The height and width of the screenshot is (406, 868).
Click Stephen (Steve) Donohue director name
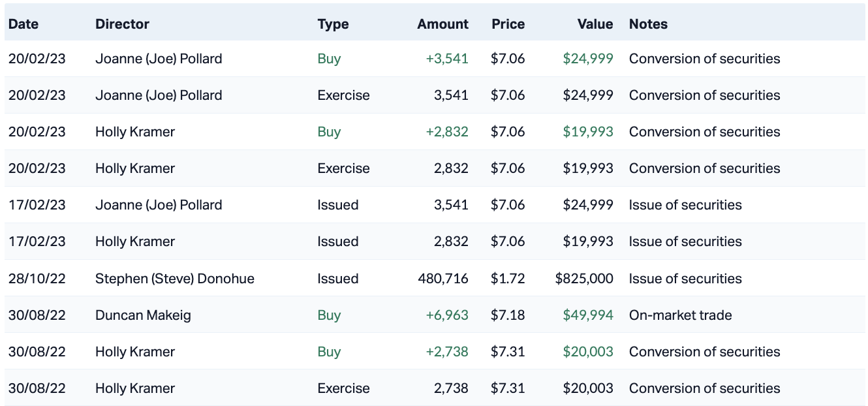(175, 279)
